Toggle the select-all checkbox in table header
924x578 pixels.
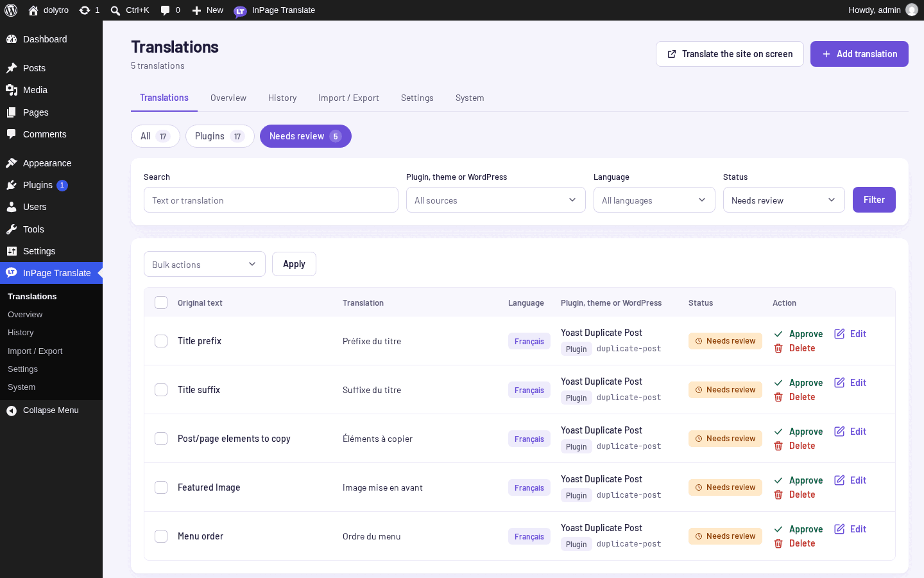click(161, 302)
